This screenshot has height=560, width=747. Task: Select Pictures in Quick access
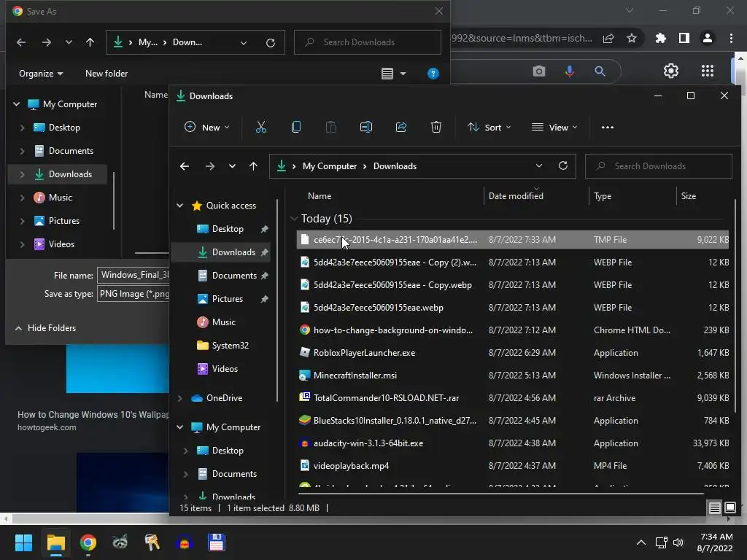pos(228,298)
